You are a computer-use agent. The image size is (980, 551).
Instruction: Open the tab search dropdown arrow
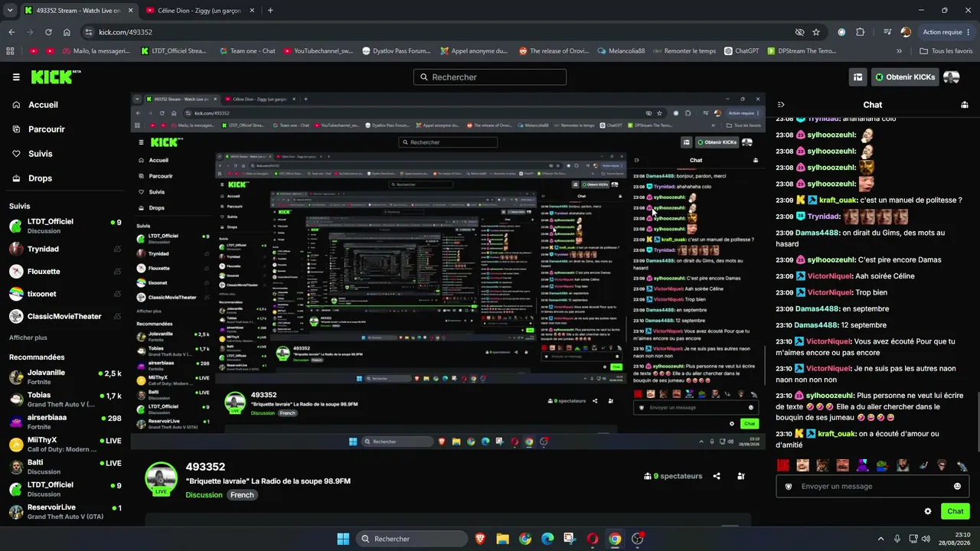(10, 11)
